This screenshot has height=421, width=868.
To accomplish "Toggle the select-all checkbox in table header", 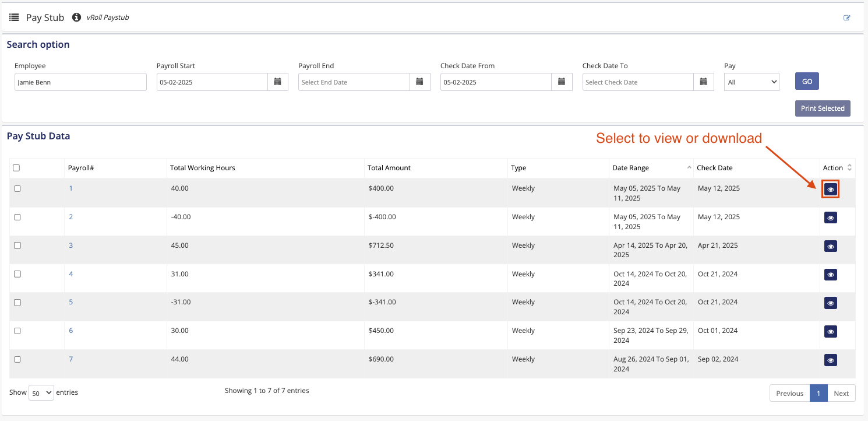I will (x=16, y=168).
